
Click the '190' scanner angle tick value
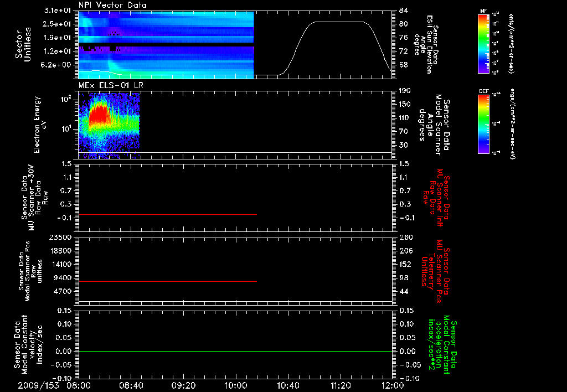(x=405, y=91)
